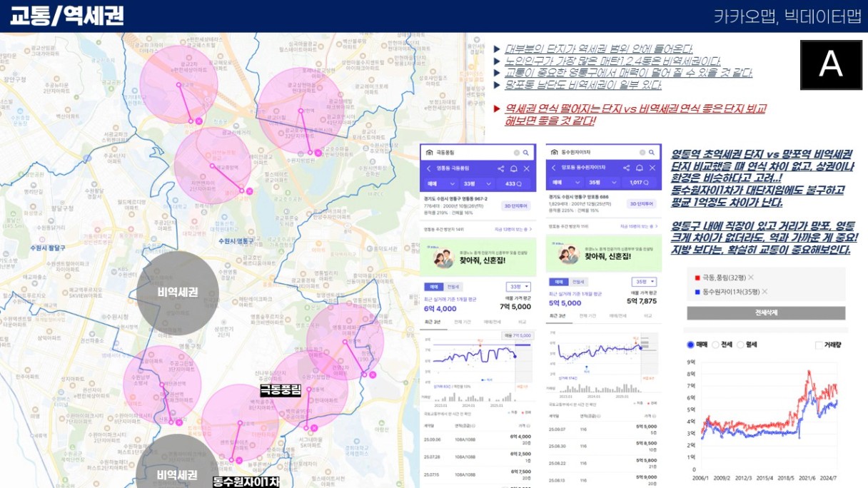Open the 33평 dropdown in the 극동풍림 header

point(477,184)
